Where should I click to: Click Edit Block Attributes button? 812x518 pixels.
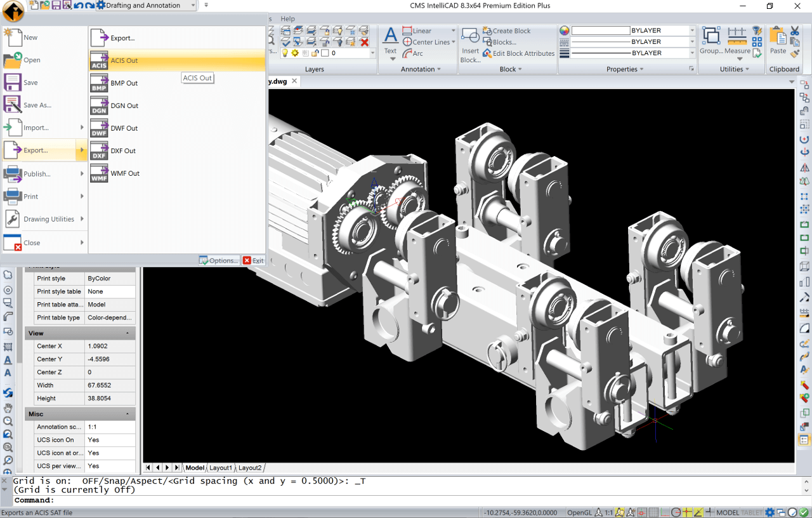pos(518,53)
